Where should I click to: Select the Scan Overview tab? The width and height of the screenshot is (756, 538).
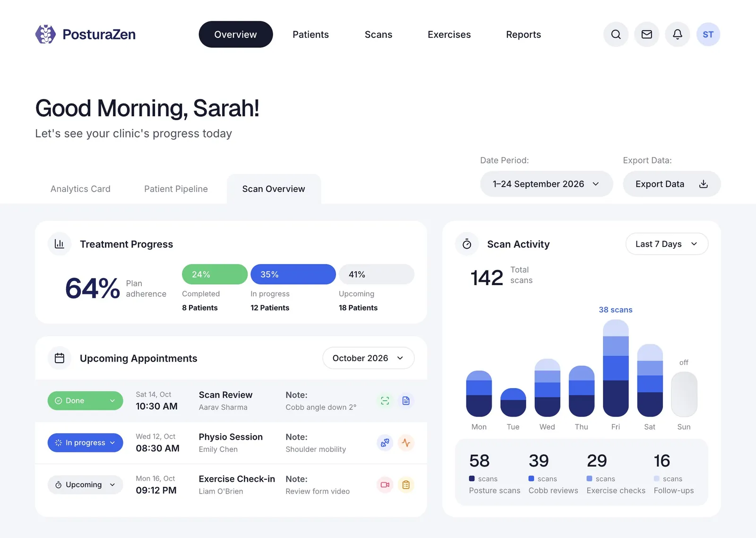[x=274, y=189]
